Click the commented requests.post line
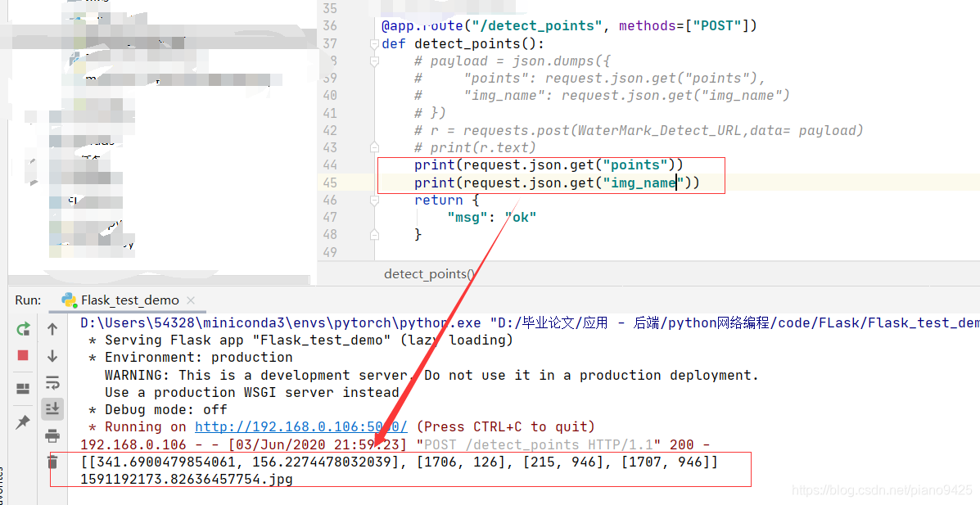The image size is (980, 505). pyautogui.click(x=638, y=131)
